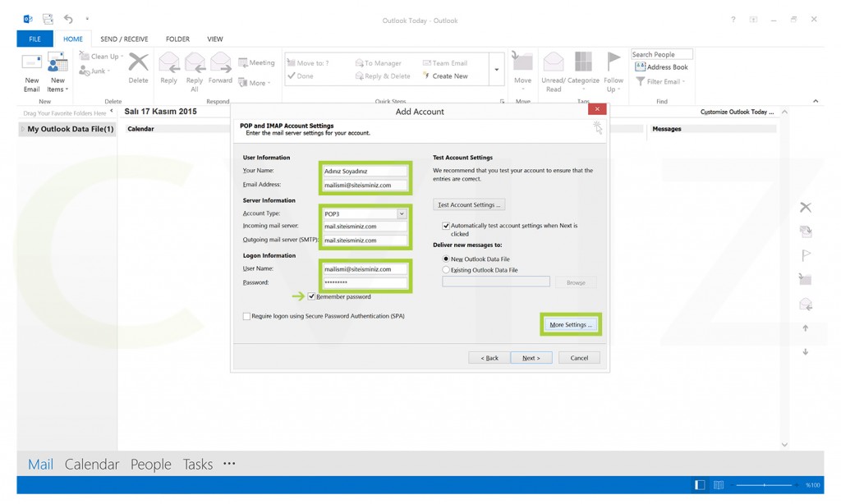Select the Done quick step
The image size is (841, 504).
(301, 76)
